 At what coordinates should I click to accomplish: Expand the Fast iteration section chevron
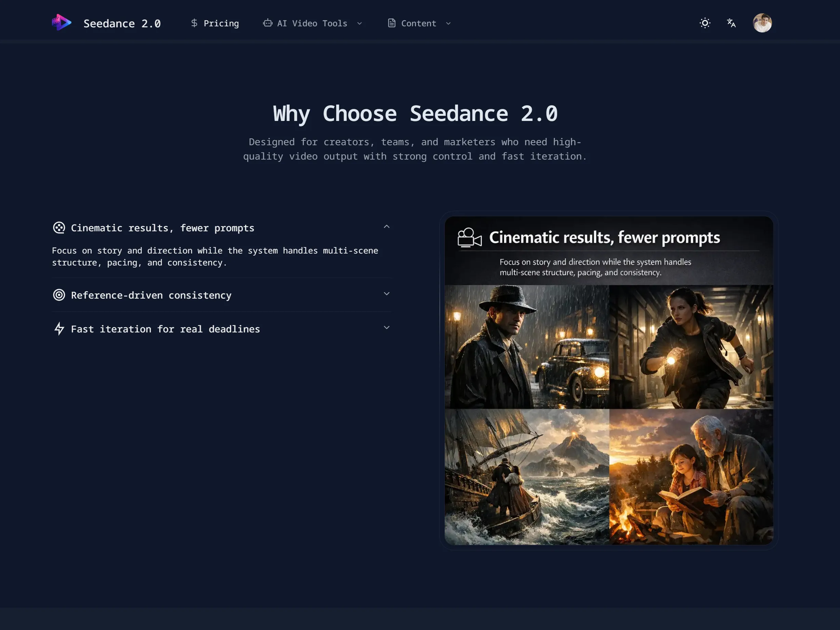387,328
